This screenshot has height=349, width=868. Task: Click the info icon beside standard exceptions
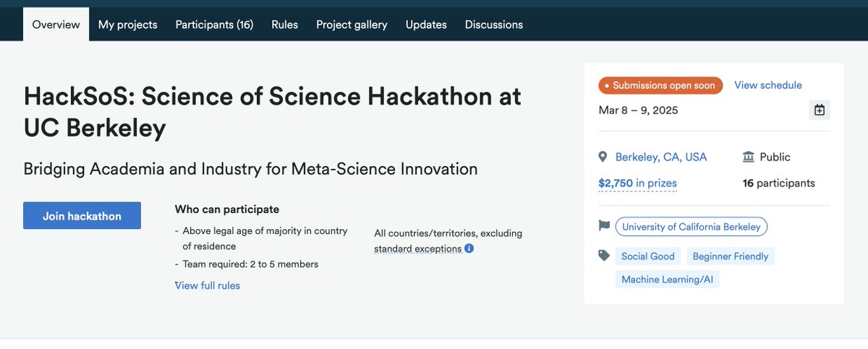(x=469, y=249)
